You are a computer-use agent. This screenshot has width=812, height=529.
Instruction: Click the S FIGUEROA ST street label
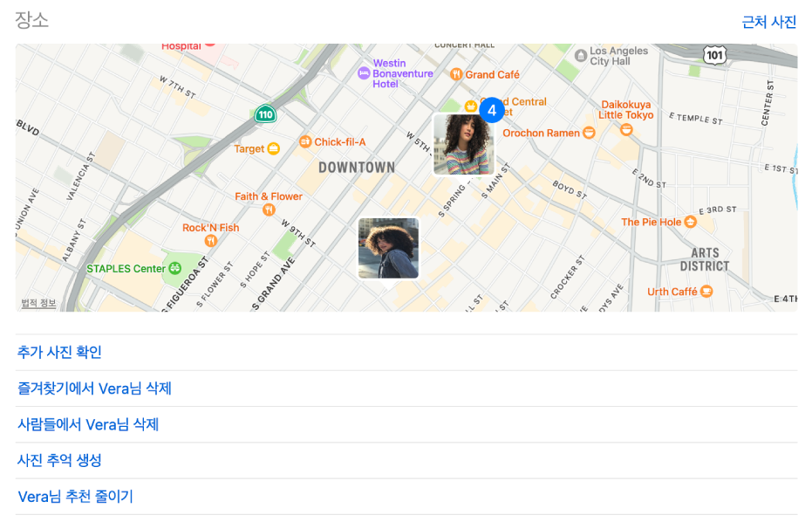pyautogui.click(x=186, y=285)
